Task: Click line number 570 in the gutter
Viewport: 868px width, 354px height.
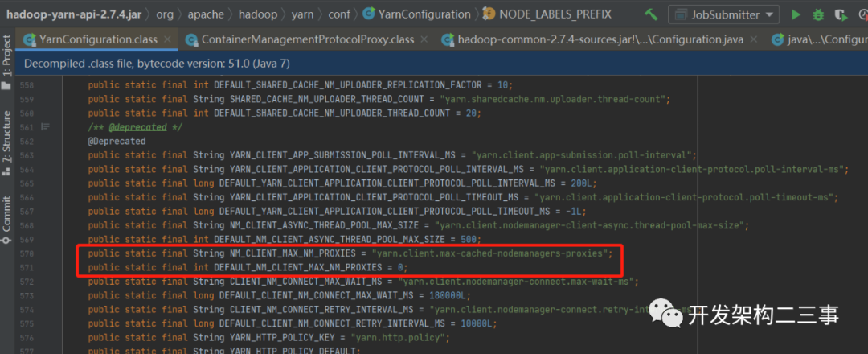Action: [x=27, y=253]
